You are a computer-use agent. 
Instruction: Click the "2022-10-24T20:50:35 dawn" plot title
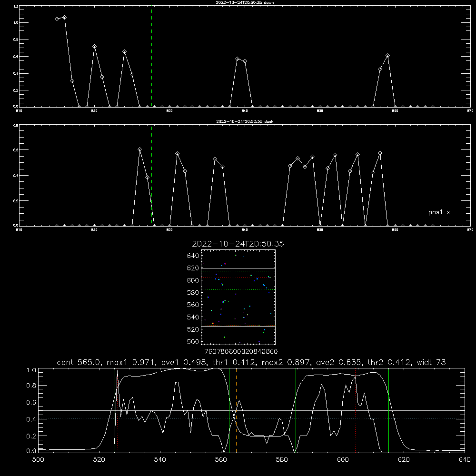coord(245,2)
